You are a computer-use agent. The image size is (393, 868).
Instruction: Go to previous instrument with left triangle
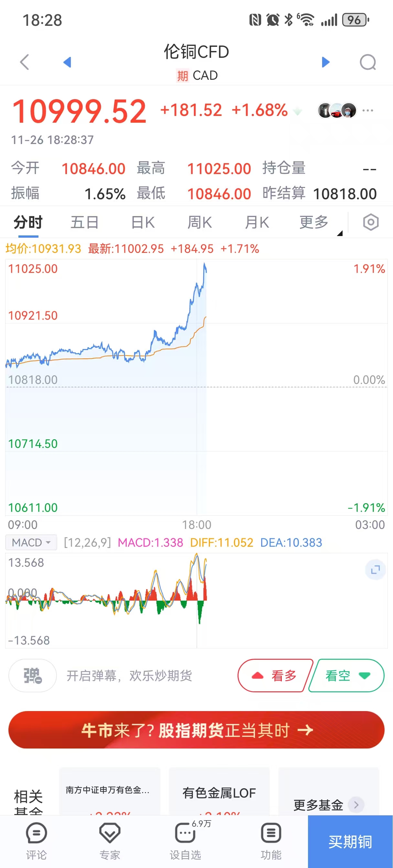[x=67, y=62]
